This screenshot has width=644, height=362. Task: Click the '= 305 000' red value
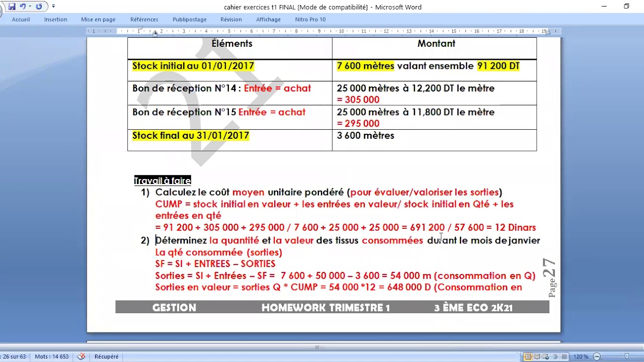[358, 100]
